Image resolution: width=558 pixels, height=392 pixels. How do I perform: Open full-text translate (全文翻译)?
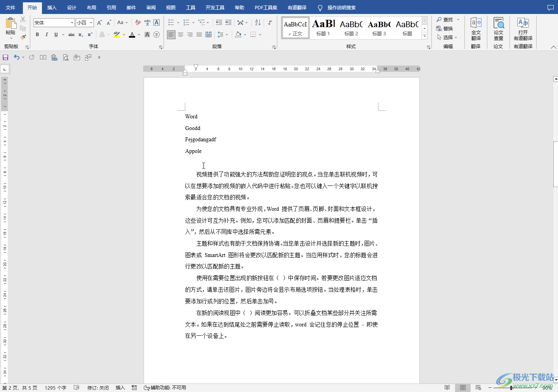[x=476, y=29]
